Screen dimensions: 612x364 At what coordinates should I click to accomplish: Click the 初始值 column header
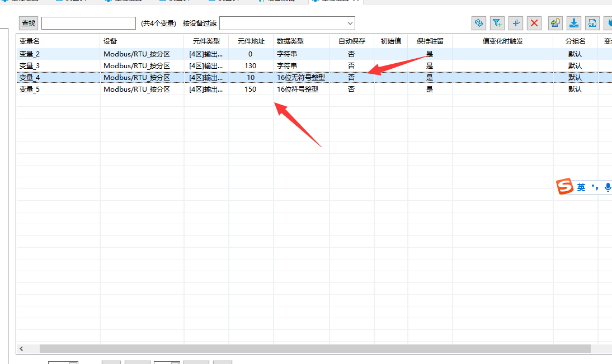(x=390, y=41)
